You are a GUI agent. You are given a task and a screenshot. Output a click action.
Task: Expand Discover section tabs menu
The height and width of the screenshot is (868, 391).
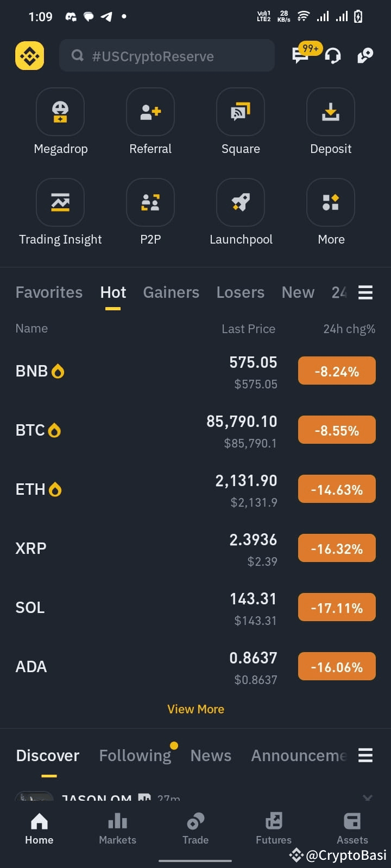tap(365, 755)
